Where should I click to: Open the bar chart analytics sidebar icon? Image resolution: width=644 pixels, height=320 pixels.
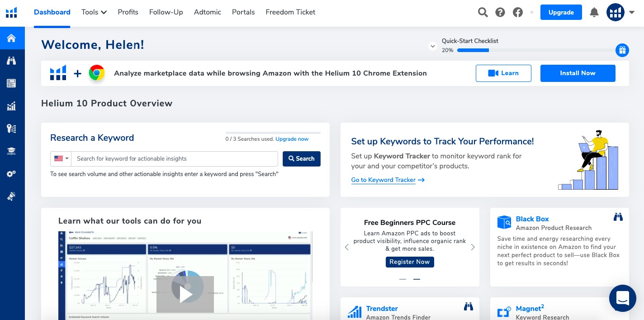(11, 106)
